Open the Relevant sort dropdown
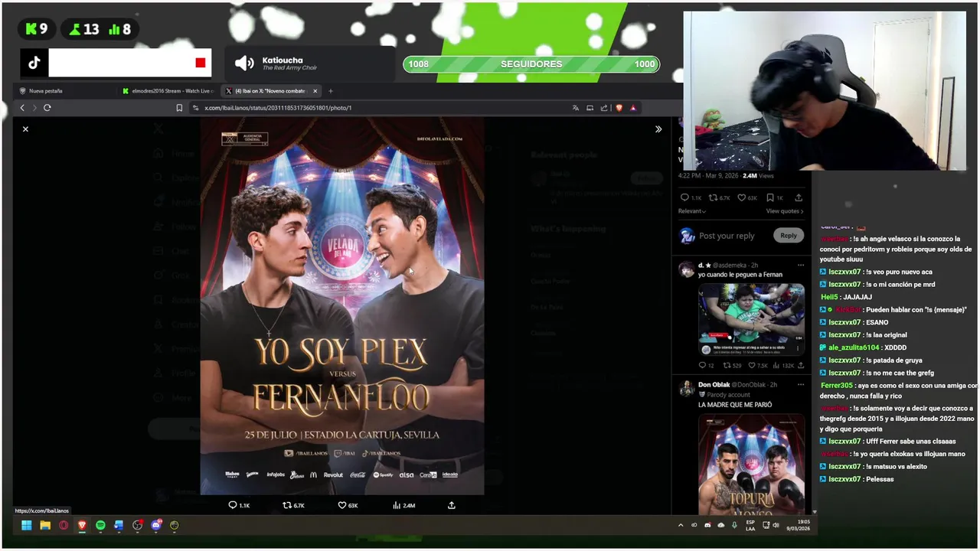Screen dimensions: 980x551 pyautogui.click(x=692, y=211)
